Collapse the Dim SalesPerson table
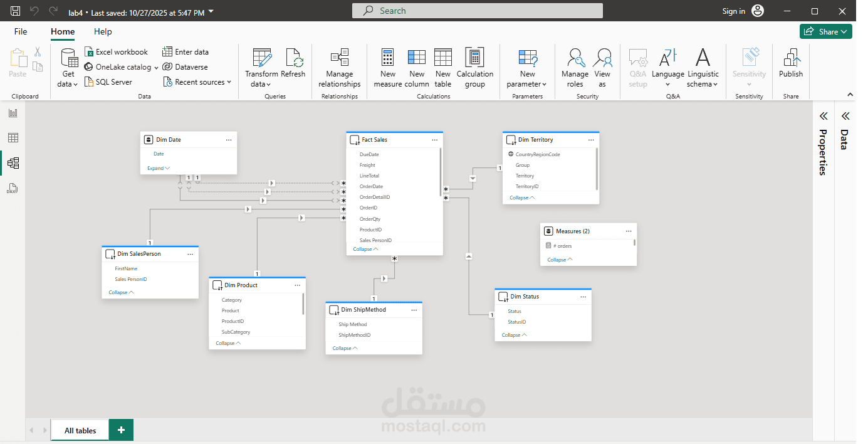The image size is (868, 444). coord(121,292)
